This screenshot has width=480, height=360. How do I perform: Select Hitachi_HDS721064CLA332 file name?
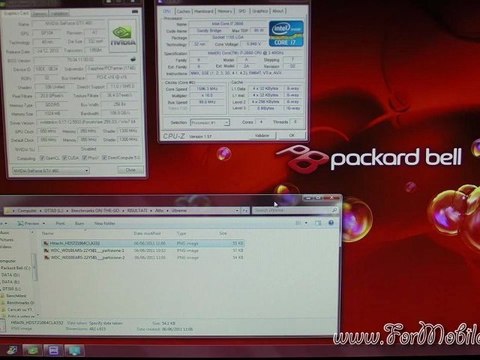(75, 243)
